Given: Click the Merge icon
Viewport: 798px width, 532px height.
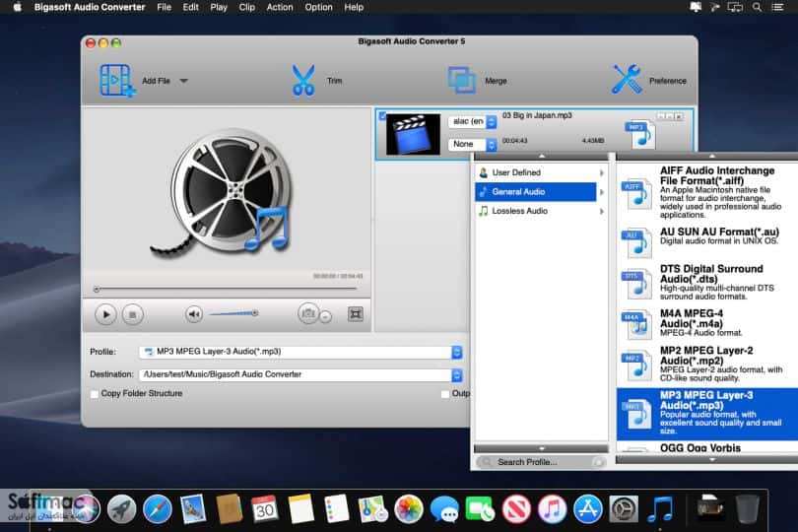Looking at the screenshot, I should point(462,81).
